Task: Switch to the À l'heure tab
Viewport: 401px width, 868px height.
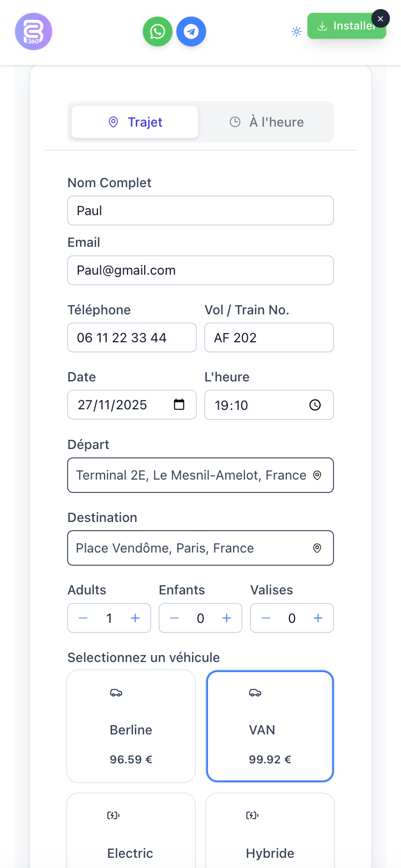Action: coord(266,122)
